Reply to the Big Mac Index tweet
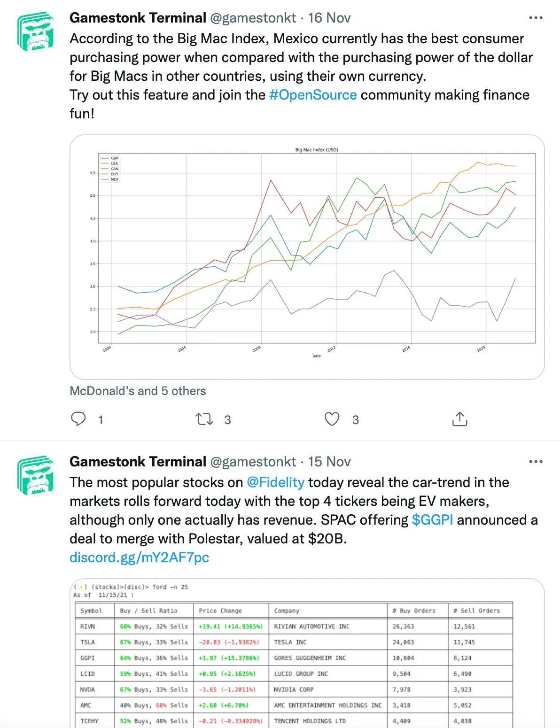 point(78,419)
